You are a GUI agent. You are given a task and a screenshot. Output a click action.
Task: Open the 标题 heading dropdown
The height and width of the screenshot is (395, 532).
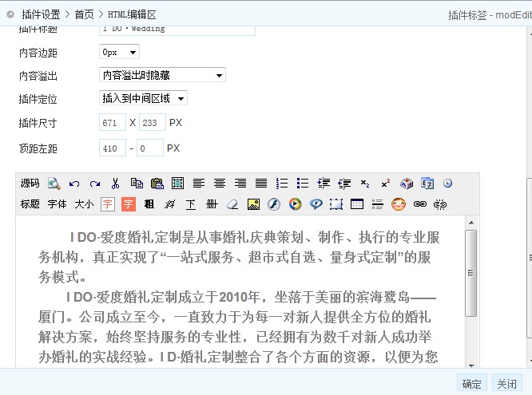(30, 204)
